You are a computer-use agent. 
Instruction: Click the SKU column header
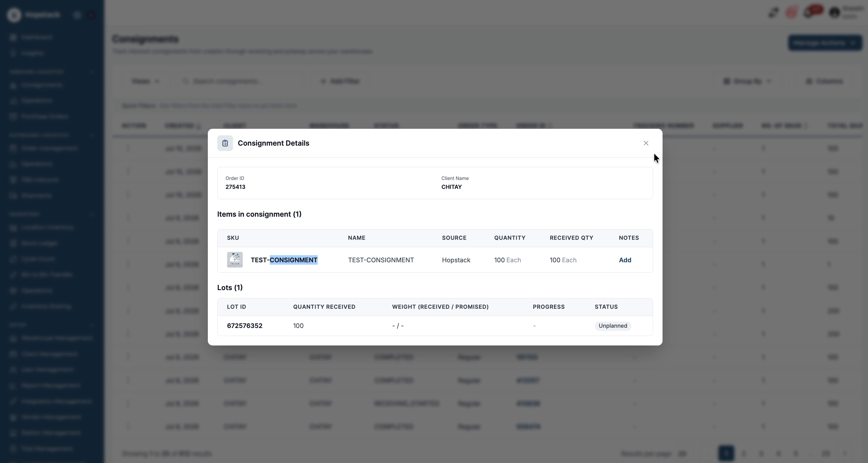[x=233, y=238]
